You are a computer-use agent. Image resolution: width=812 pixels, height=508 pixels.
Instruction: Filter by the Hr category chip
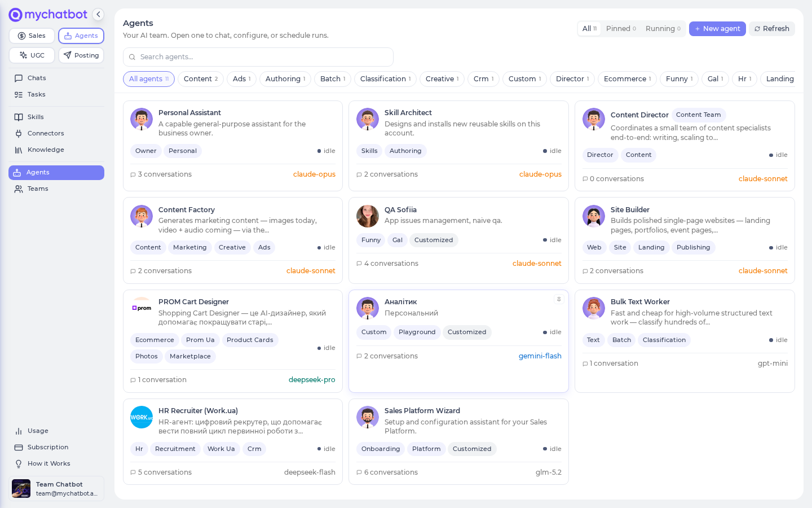pos(745,79)
